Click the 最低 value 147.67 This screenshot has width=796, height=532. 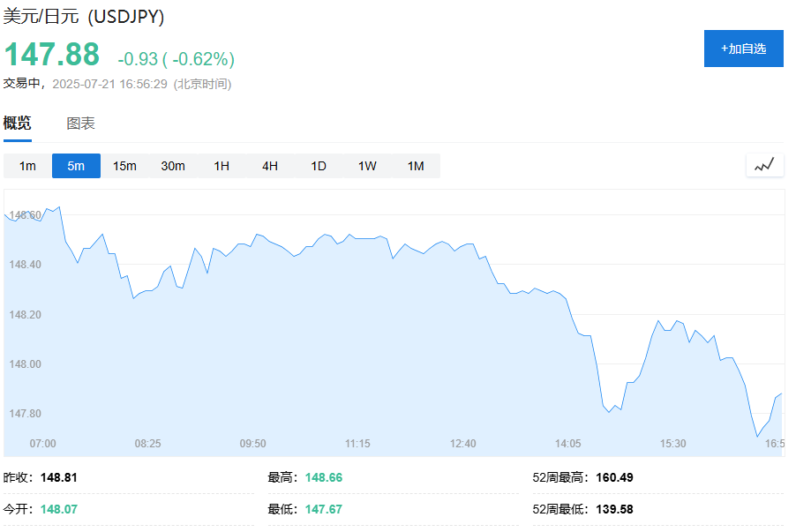coord(323,509)
